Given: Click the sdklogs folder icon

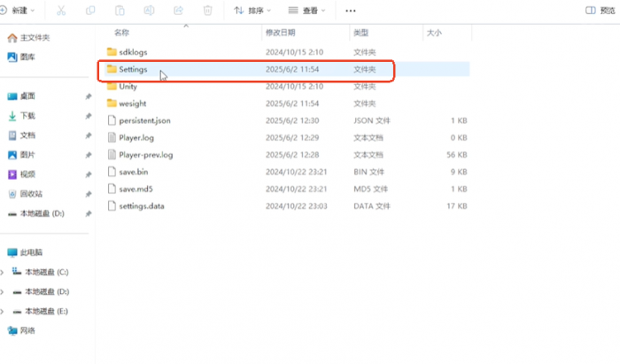Looking at the screenshot, I should tap(112, 51).
